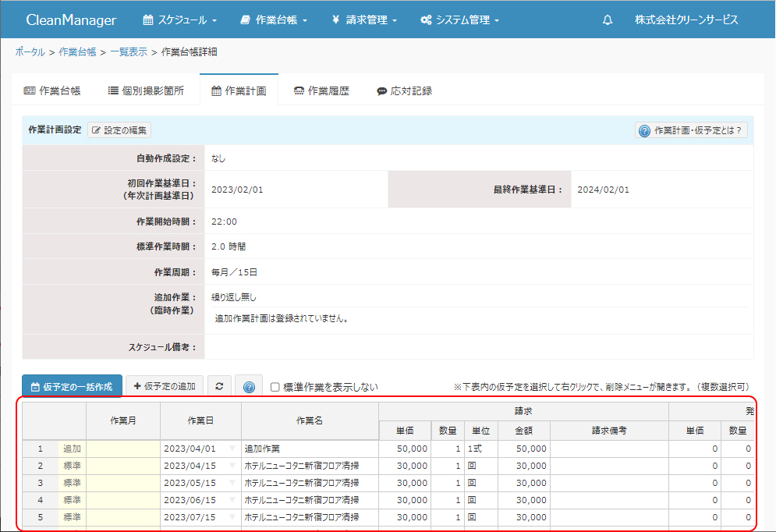Click 仮予定の一括作成 button
This screenshot has width=776, height=532.
(x=72, y=386)
